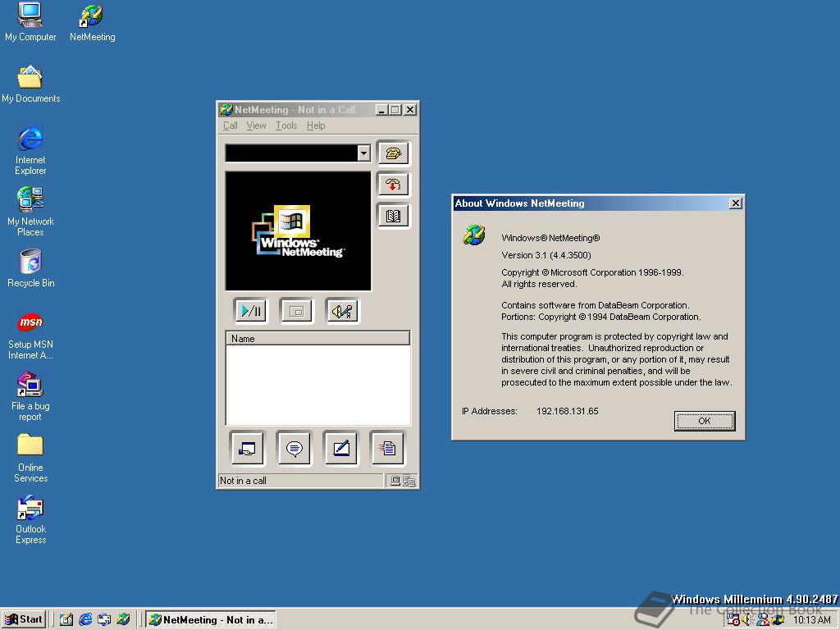Click the NetMeeting icon in About dialog

[474, 235]
